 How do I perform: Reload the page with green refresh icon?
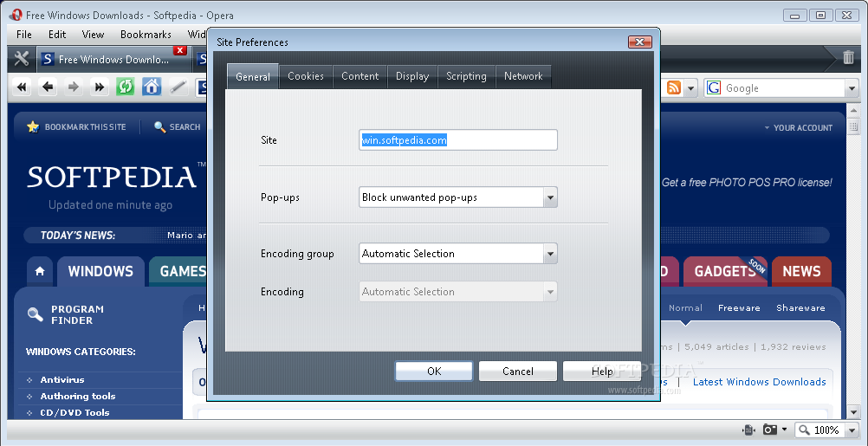pos(125,87)
